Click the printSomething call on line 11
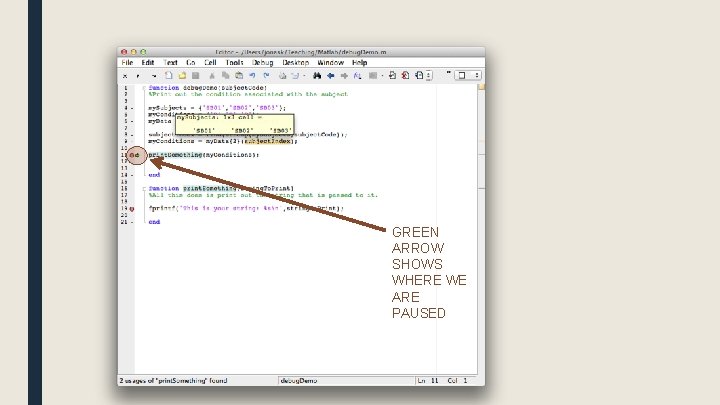The image size is (720, 405). (x=175, y=155)
